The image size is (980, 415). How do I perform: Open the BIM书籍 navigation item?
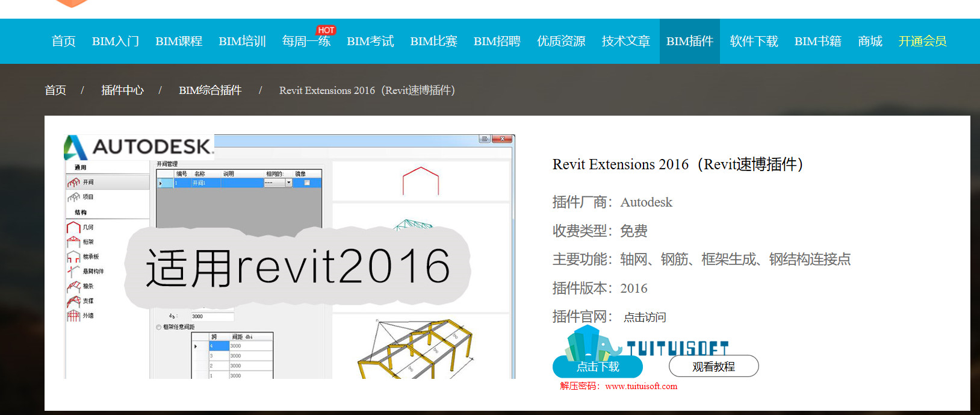click(817, 41)
